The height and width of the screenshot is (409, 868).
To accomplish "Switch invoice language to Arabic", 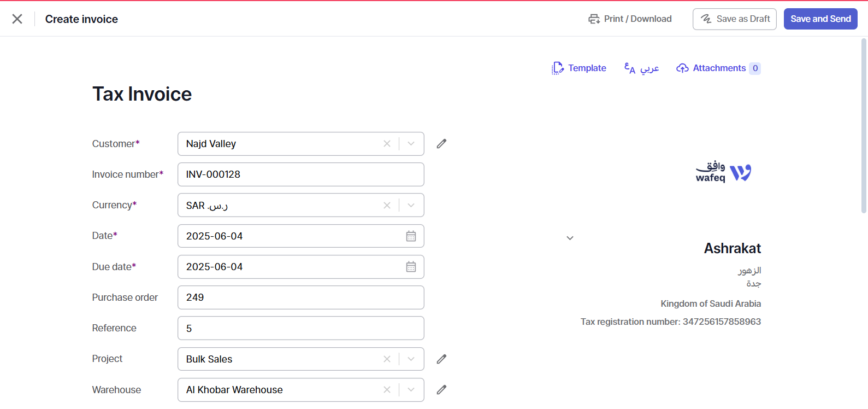I will (x=642, y=68).
